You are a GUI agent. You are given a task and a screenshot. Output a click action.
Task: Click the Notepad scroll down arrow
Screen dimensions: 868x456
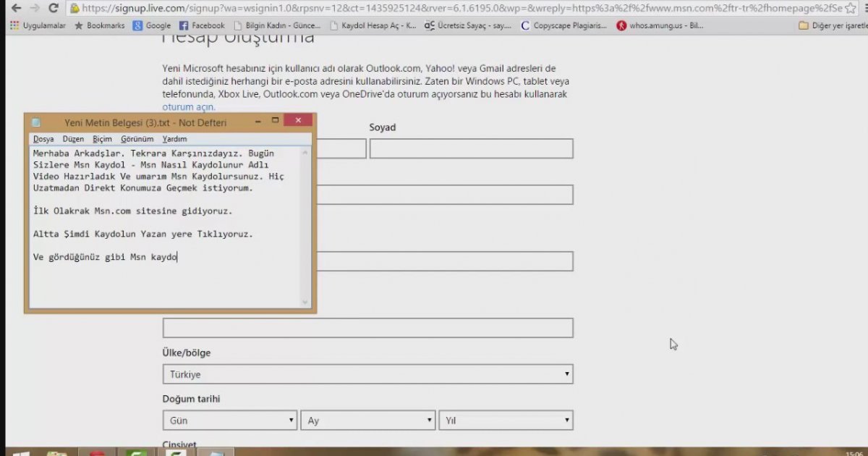tap(306, 303)
